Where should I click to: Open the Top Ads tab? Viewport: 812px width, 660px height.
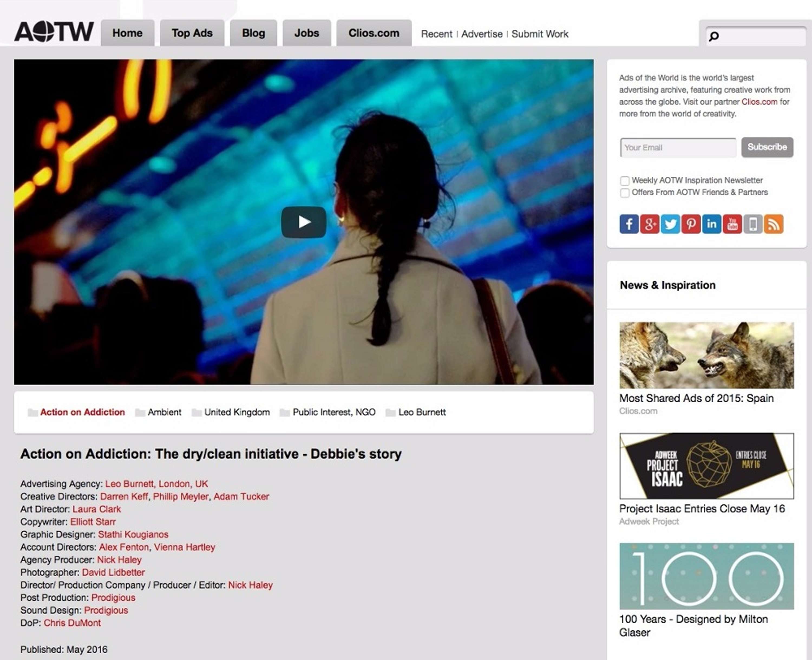[192, 33]
